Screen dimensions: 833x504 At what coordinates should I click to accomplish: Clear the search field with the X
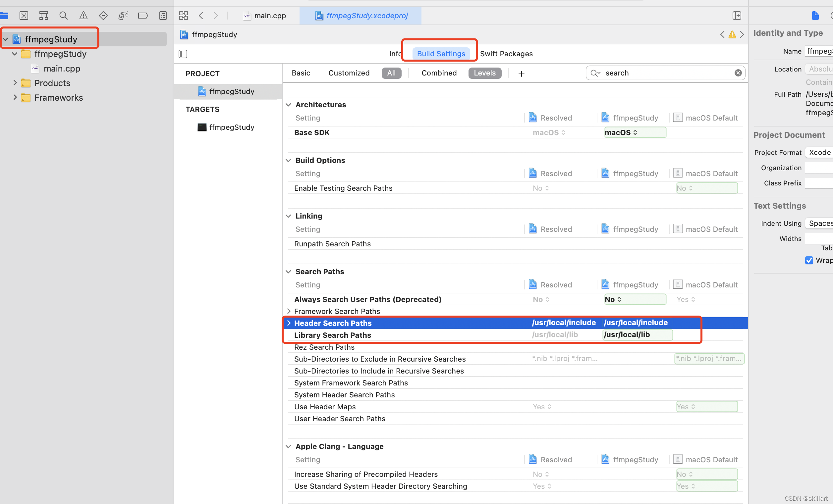738,73
